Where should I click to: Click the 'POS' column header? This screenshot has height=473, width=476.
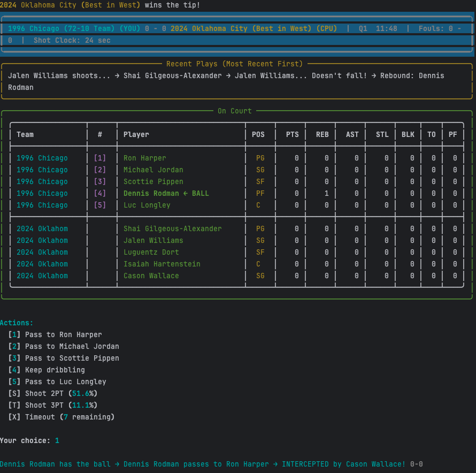point(258,135)
